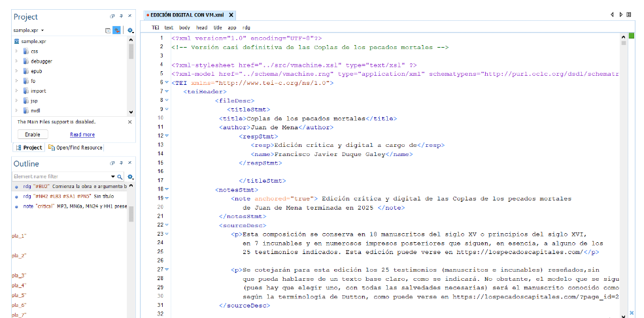Viewport: 644px width, 318px height.
Task: Collapse the notesStmt fold on line 18
Action: [x=167, y=189]
